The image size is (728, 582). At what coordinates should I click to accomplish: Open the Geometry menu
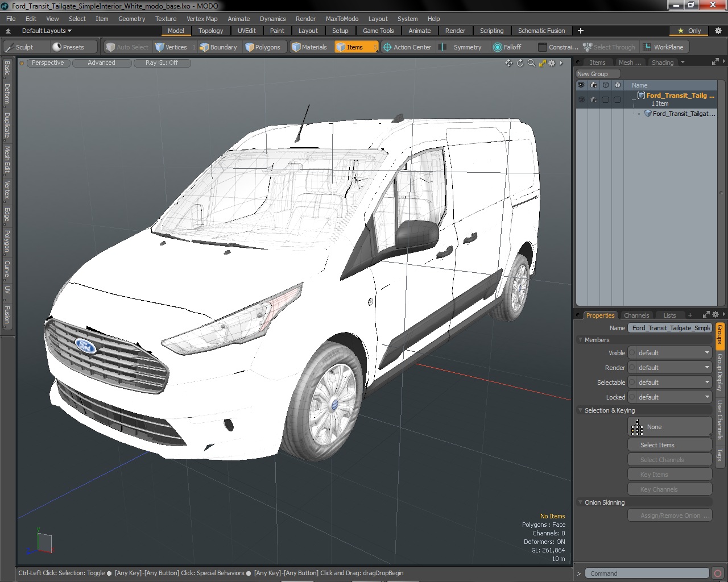(131, 19)
